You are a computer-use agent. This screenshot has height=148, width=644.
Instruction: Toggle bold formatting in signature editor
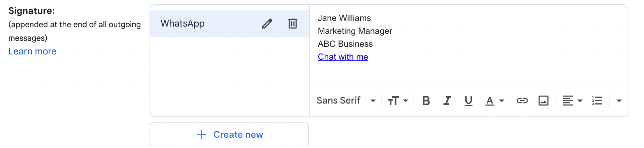[x=426, y=101]
